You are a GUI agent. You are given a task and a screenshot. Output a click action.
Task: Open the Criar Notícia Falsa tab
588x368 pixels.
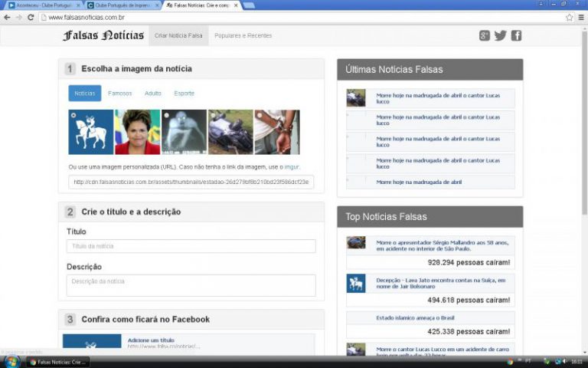tap(178, 36)
